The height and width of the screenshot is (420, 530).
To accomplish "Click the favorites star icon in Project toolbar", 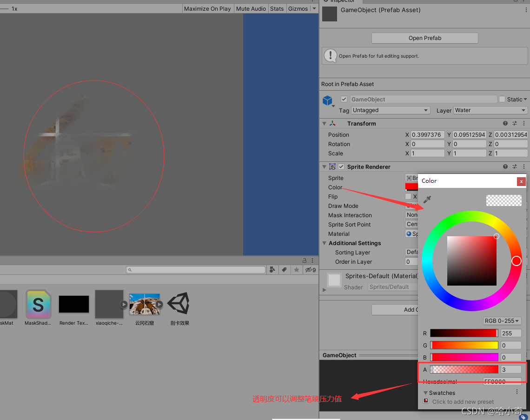I will click(296, 270).
